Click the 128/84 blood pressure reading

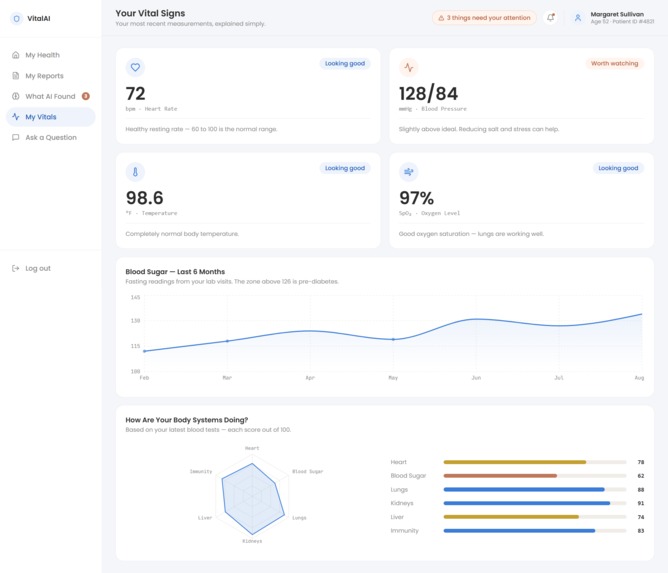point(428,93)
